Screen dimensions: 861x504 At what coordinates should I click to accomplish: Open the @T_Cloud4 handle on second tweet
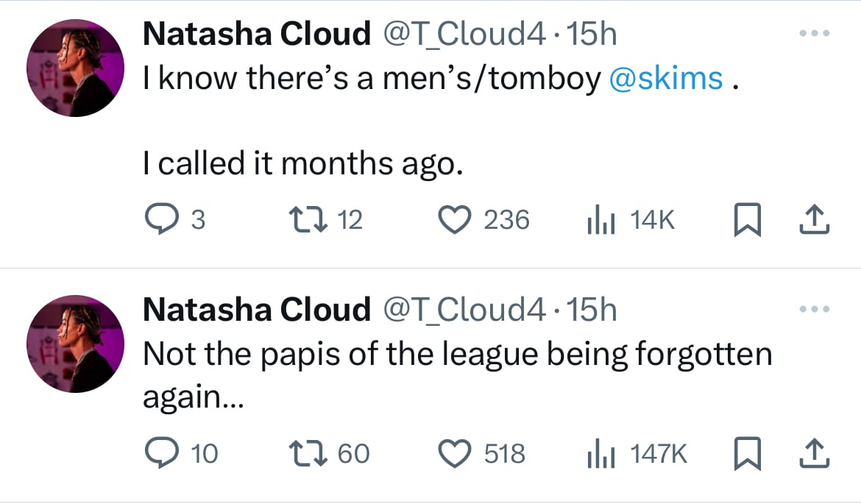(x=462, y=310)
